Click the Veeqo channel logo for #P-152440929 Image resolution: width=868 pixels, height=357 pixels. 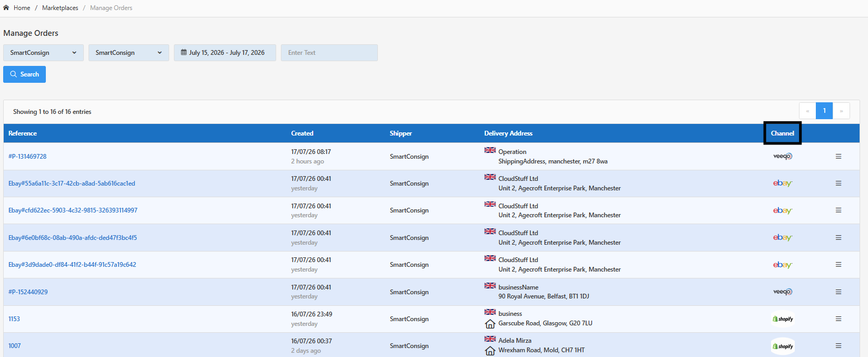click(783, 292)
